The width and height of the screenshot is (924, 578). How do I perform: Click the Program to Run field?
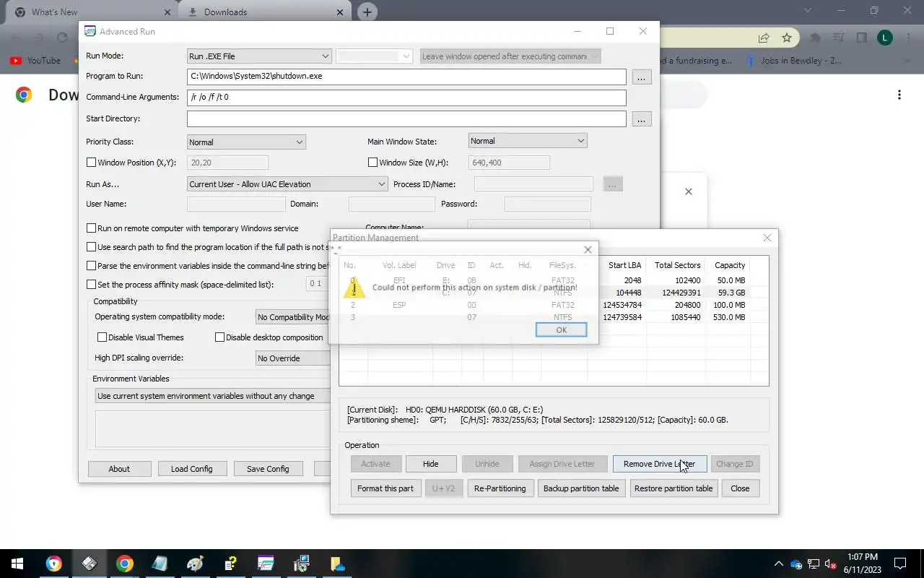click(406, 77)
